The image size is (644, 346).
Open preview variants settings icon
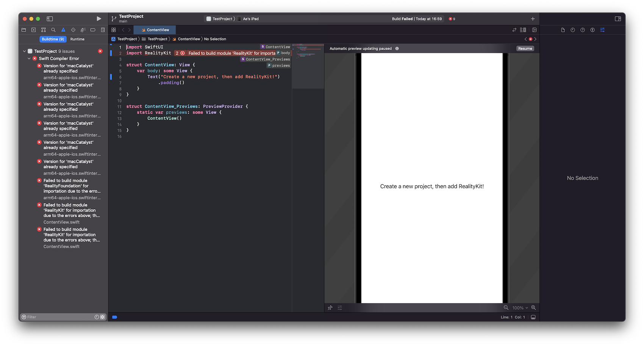click(x=340, y=308)
